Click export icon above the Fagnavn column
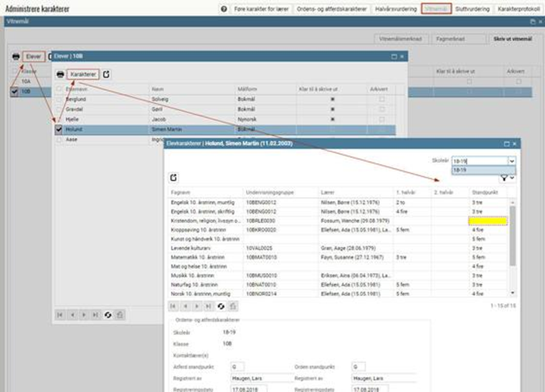The width and height of the screenshot is (545, 392). coord(174,178)
